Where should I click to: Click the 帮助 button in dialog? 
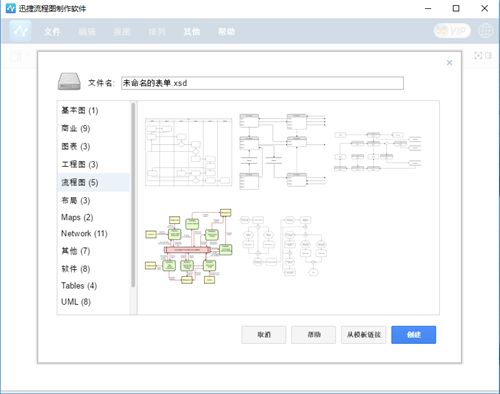(x=314, y=335)
